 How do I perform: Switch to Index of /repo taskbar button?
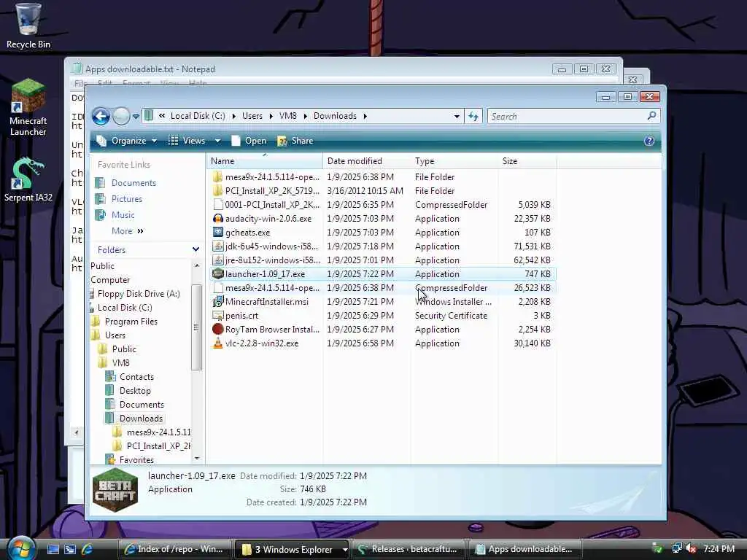coord(174,550)
